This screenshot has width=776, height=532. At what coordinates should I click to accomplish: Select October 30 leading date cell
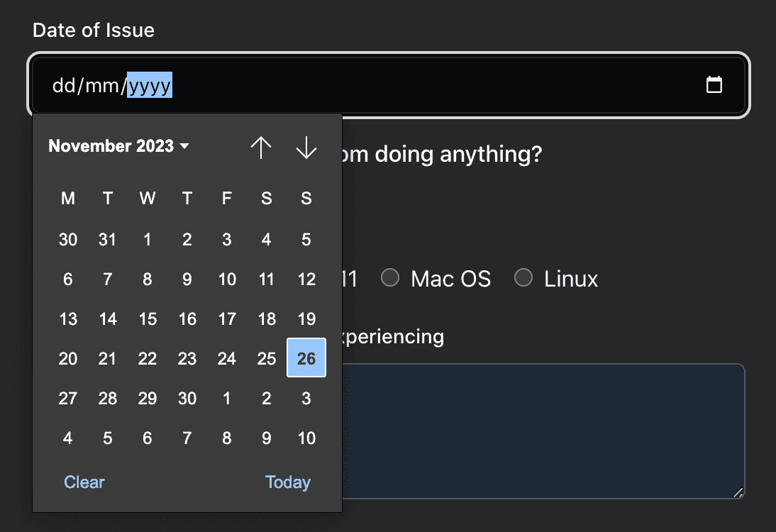pyautogui.click(x=67, y=239)
